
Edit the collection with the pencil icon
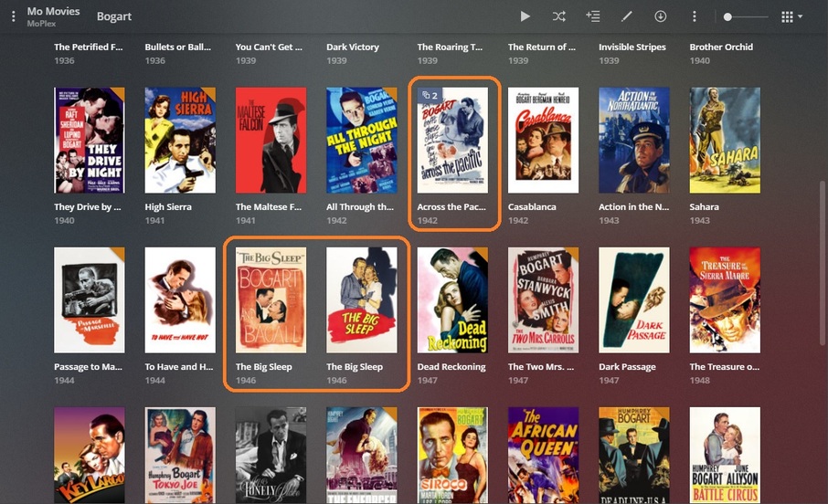coord(626,16)
